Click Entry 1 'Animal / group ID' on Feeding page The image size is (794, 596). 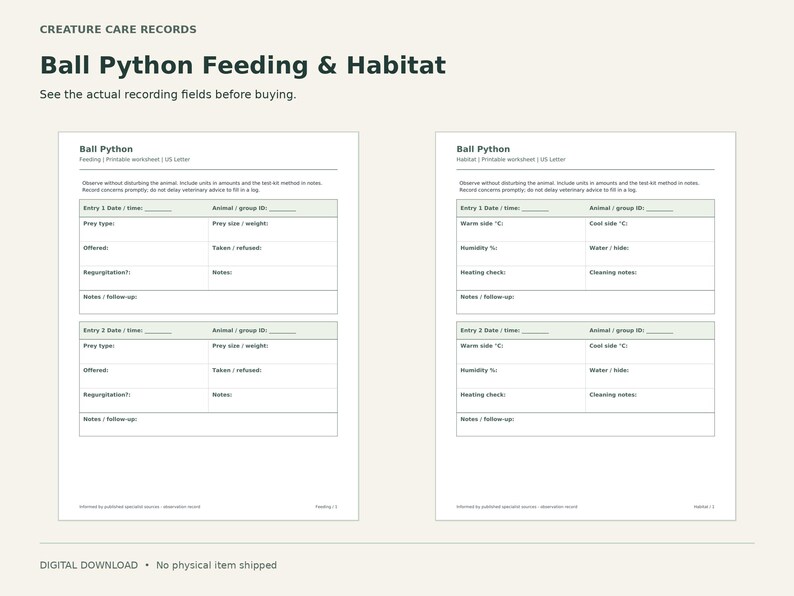click(254, 208)
